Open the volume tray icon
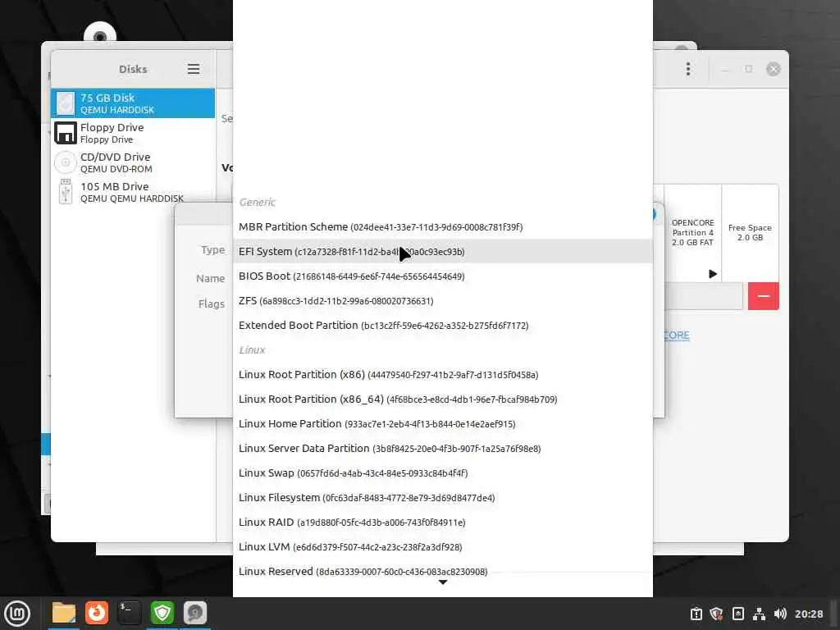 [x=780, y=614]
